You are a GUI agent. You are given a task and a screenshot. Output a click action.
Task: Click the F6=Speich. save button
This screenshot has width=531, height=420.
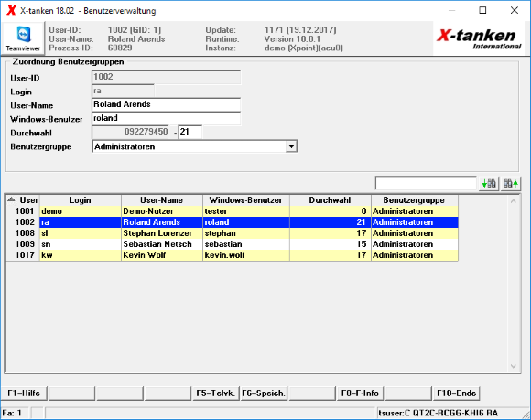264,393
